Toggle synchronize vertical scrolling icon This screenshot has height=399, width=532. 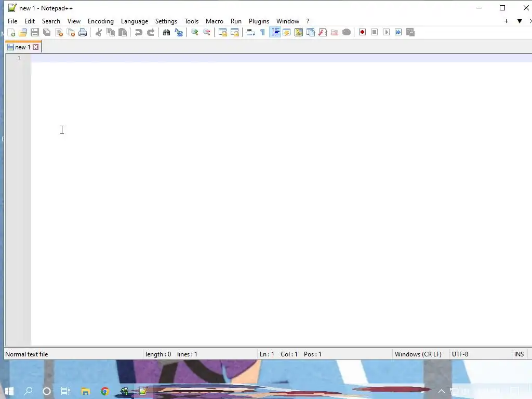(x=222, y=33)
